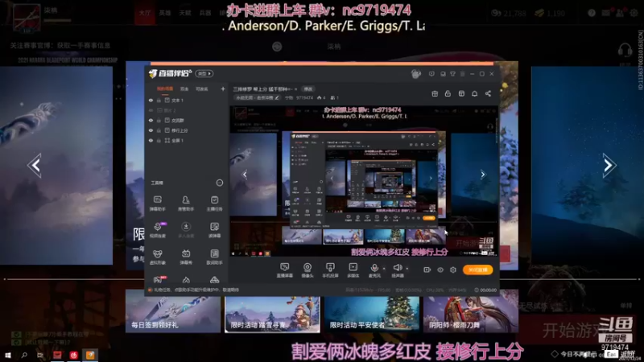
Task: Select the 文说群 source row
Action: click(x=187, y=120)
